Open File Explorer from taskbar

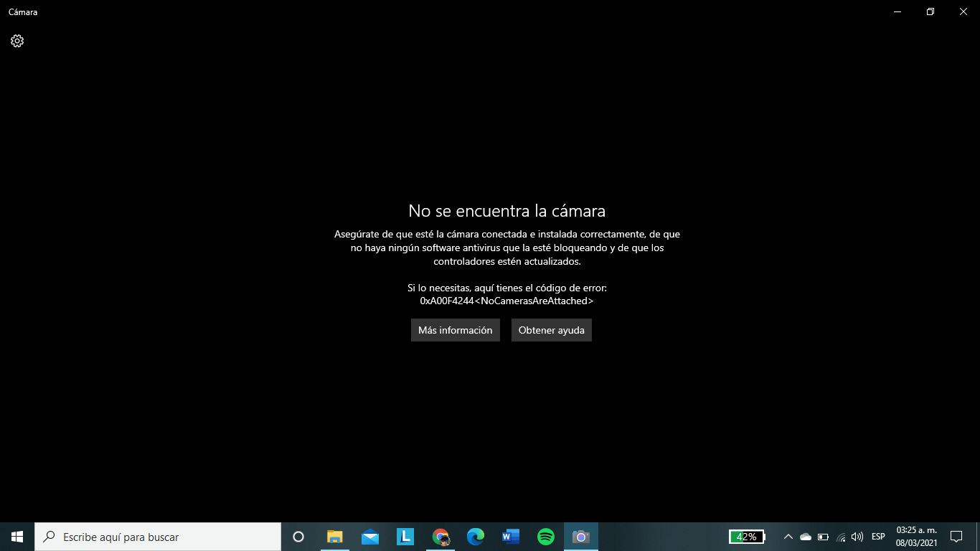pos(335,537)
